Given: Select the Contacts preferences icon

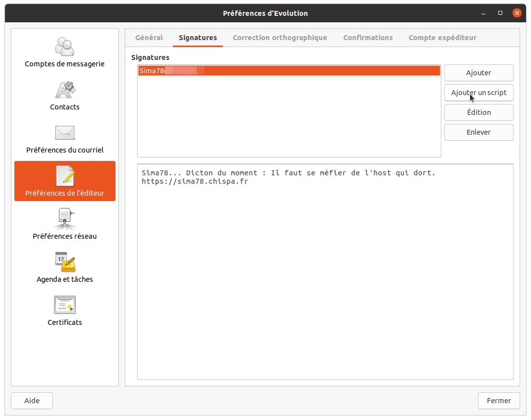Looking at the screenshot, I should 64,90.
